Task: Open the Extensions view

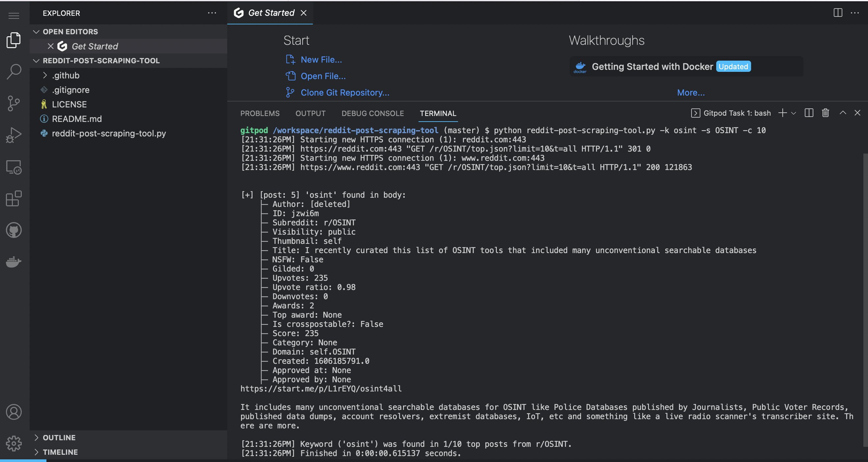Action: (14, 199)
